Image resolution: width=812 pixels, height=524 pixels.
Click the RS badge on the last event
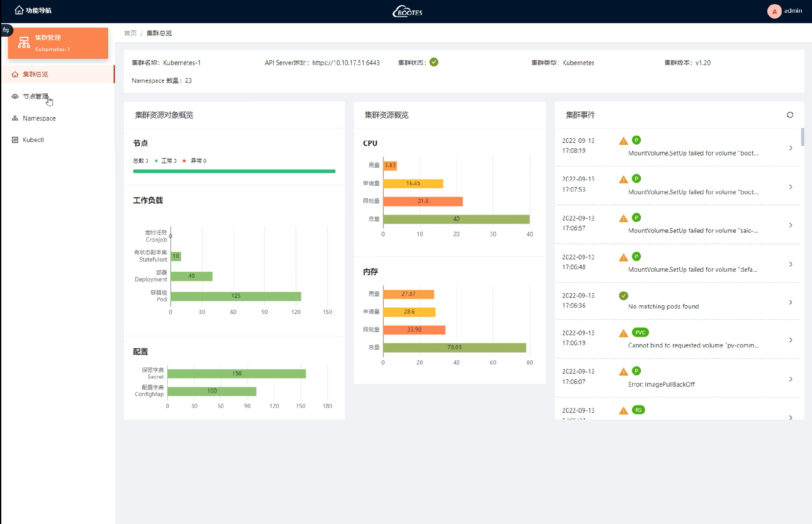[638, 410]
